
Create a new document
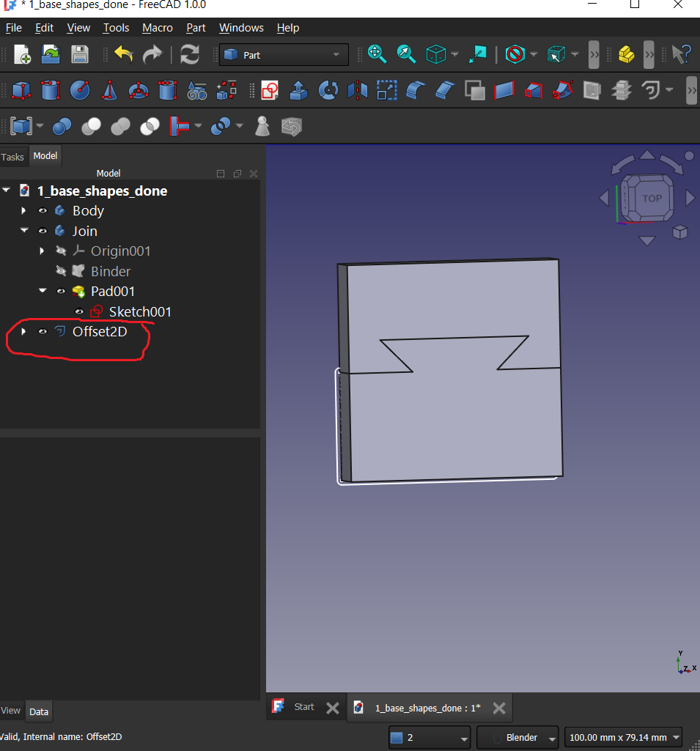click(x=22, y=54)
